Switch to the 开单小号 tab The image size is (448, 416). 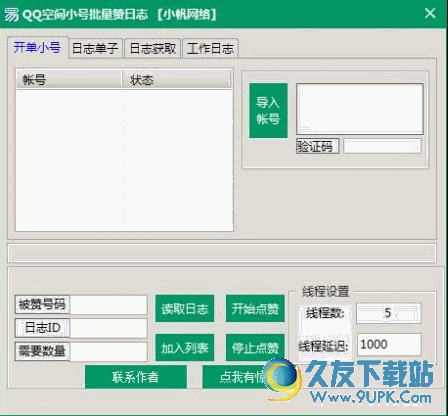pyautogui.click(x=38, y=48)
